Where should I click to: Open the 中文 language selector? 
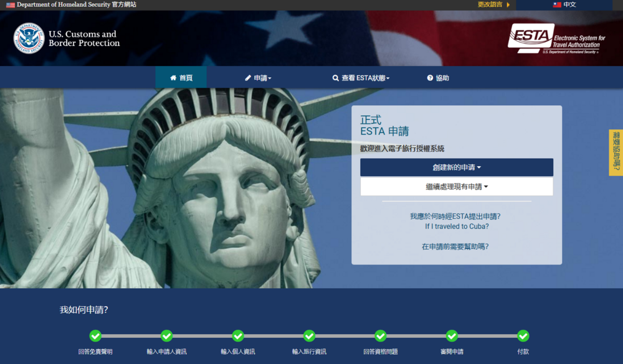564,5
